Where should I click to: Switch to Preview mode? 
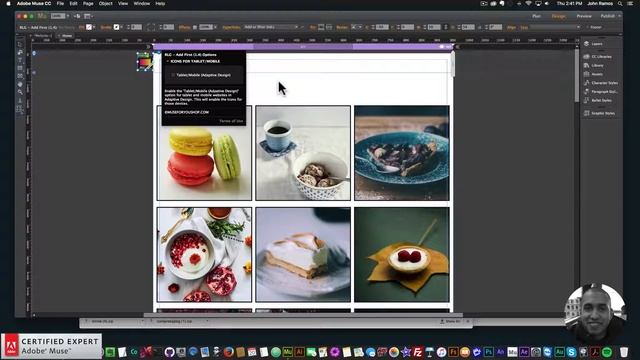(584, 16)
